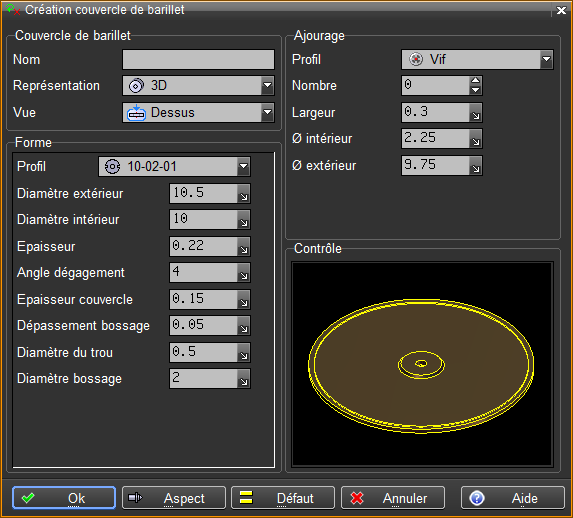This screenshot has height=518, width=573.
Task: Expand the Vue Dessus dropdown
Action: pyautogui.click(x=198, y=112)
